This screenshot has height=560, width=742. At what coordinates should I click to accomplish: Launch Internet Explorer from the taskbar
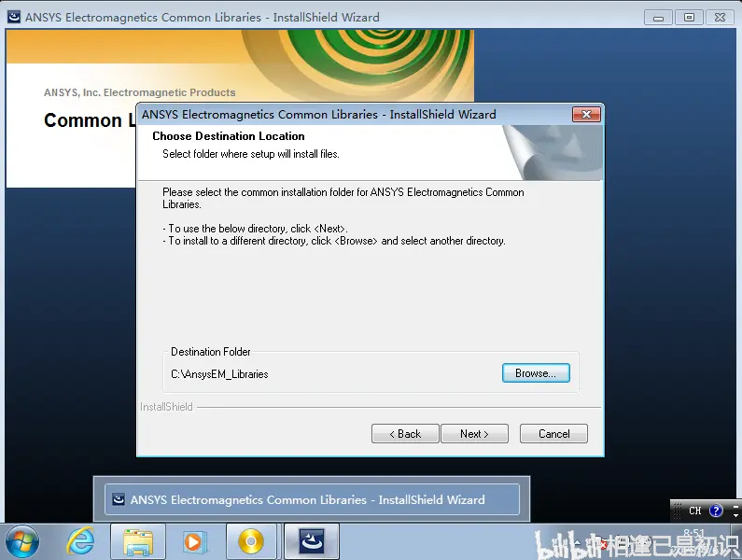pos(80,541)
